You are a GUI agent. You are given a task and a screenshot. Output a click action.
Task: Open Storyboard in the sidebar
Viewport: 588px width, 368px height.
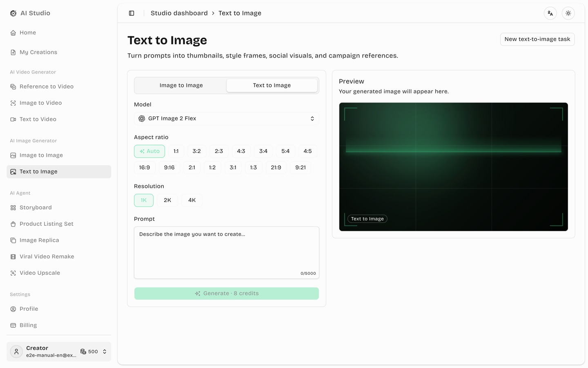tap(59, 208)
